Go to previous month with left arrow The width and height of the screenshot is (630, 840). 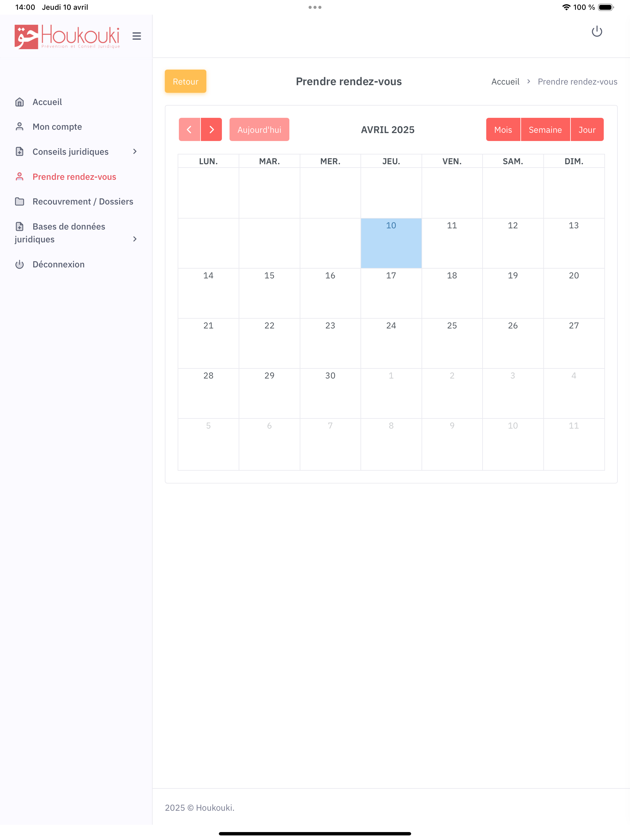tap(189, 129)
